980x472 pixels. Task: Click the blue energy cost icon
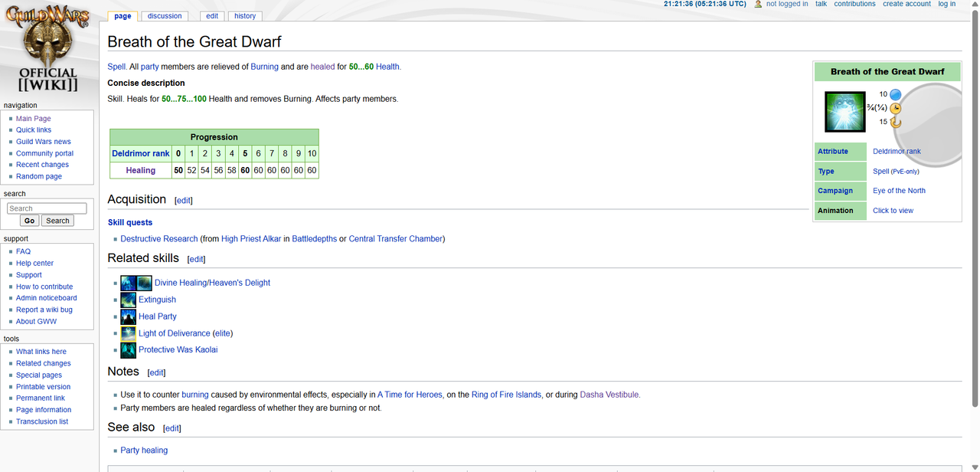(x=895, y=94)
